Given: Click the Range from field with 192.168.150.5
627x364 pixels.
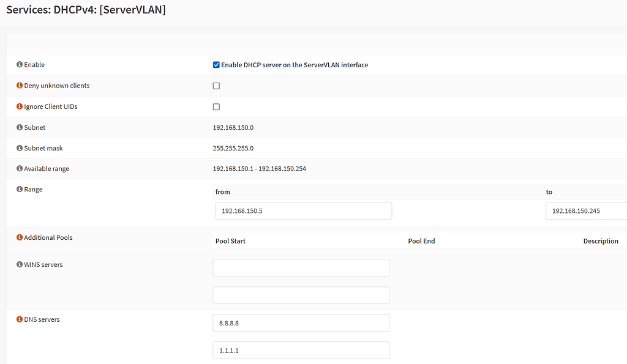Looking at the screenshot, I should pyautogui.click(x=303, y=211).
